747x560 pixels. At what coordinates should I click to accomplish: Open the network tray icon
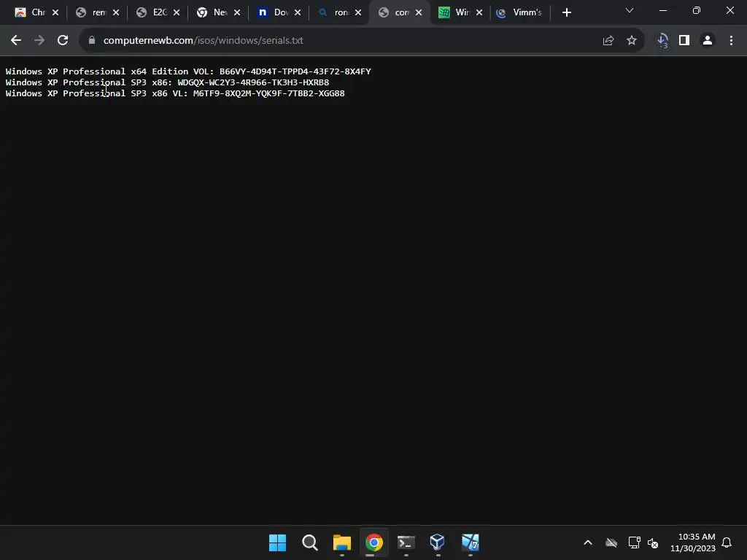point(634,542)
